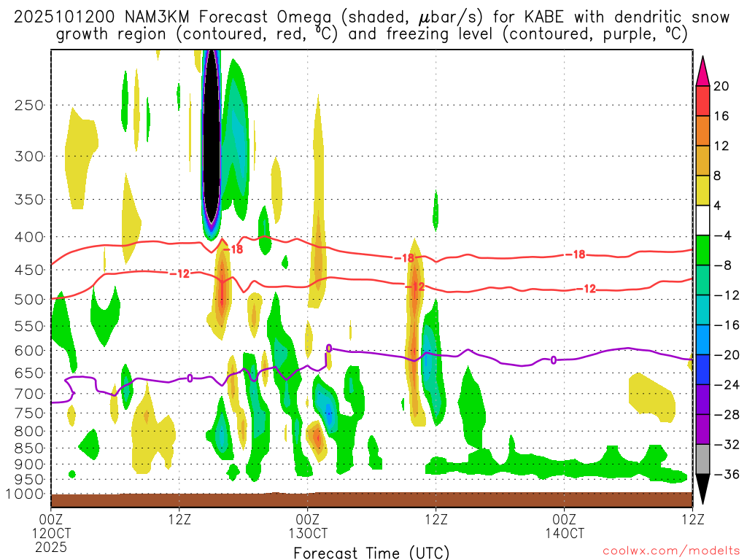Click the colorbar value label -4
Screen dimensions: 747x560
coord(722,236)
